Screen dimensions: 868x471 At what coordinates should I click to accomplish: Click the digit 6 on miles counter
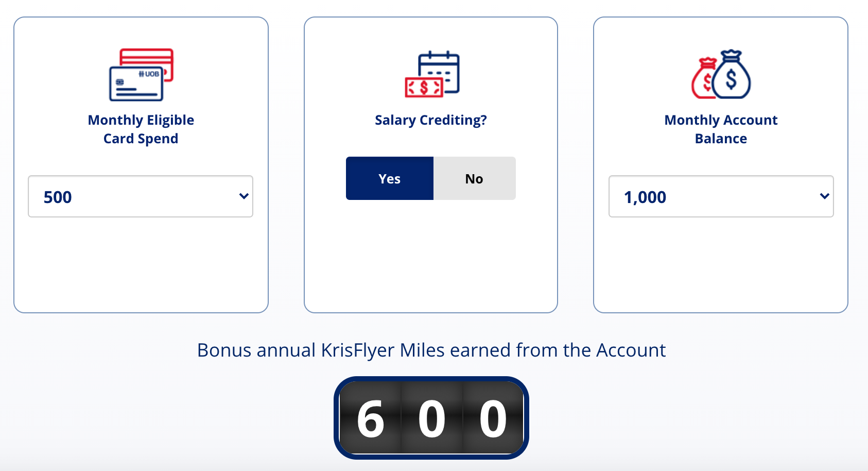point(371,419)
